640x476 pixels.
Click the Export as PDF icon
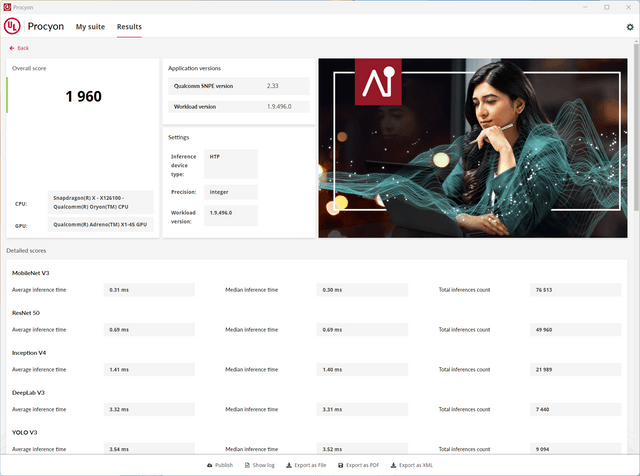click(x=340, y=465)
